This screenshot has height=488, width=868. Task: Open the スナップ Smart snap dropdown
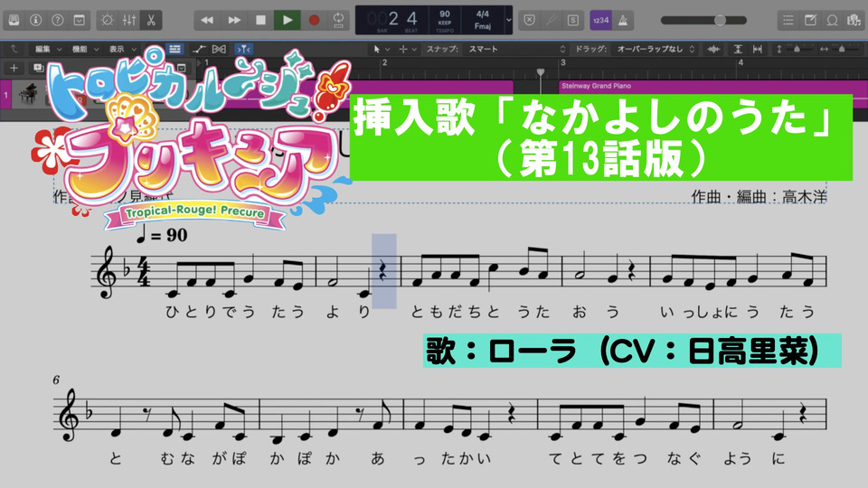point(516,49)
